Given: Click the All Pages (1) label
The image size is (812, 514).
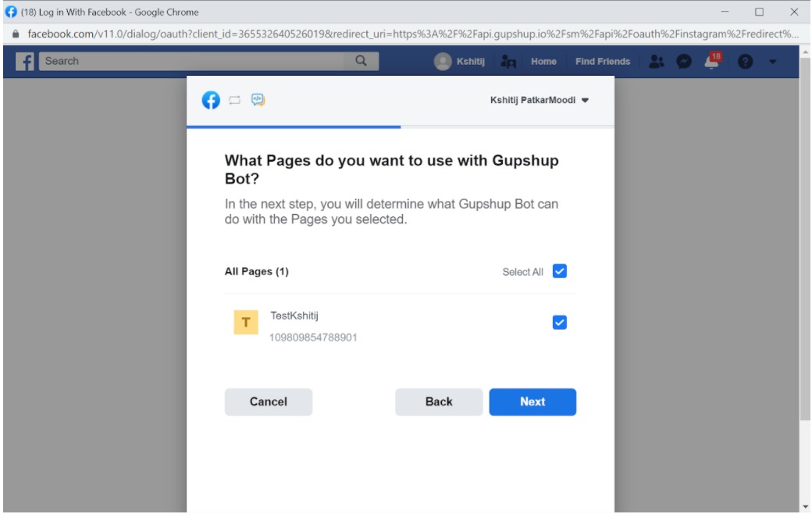Looking at the screenshot, I should (x=256, y=272).
